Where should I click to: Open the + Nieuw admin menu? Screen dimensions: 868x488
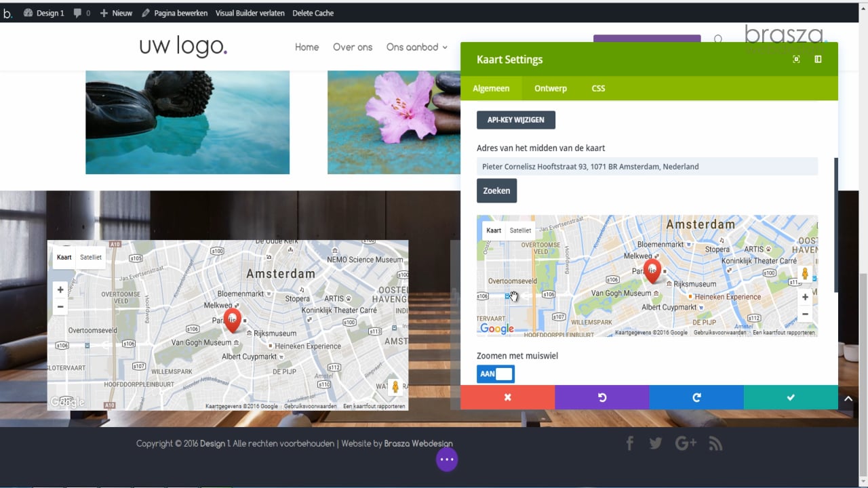[116, 13]
